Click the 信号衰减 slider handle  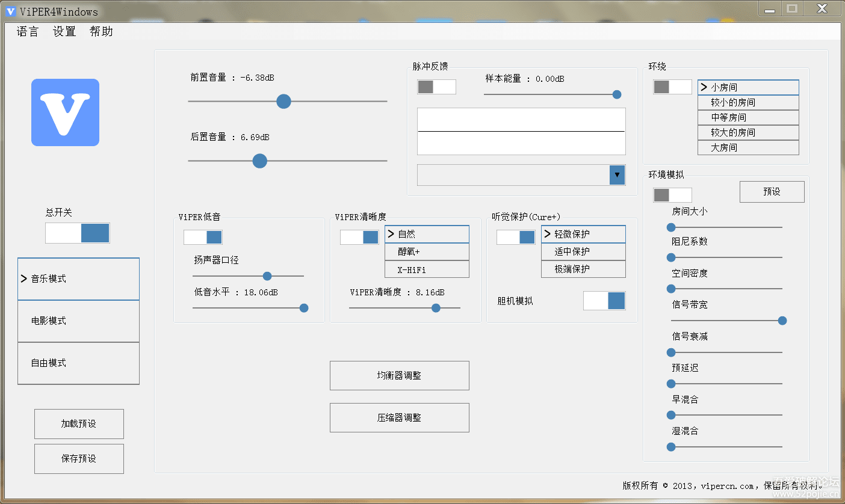point(671,352)
